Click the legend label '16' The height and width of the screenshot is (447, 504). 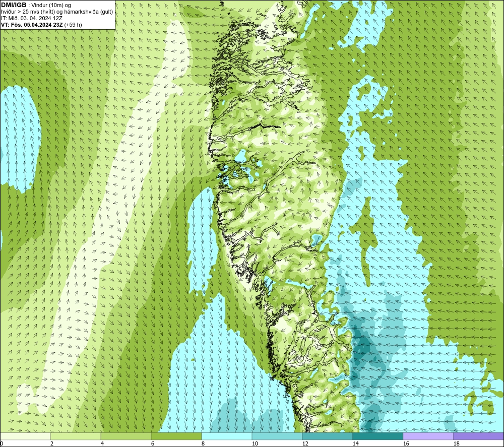[406, 444]
